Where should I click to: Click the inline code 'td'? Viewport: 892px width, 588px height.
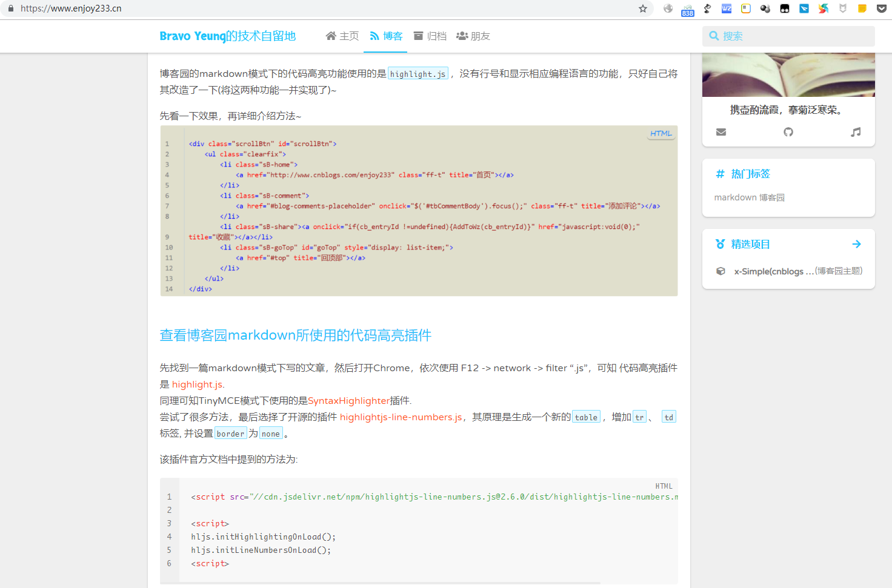coord(669,417)
